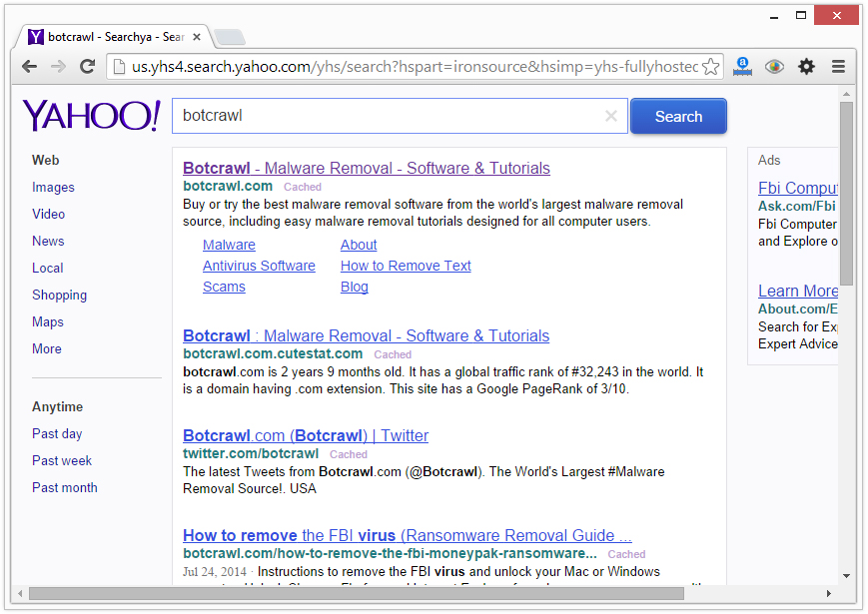This screenshot has height=614, width=868.
Task: Reload the page with the refresh icon
Action: (88, 67)
